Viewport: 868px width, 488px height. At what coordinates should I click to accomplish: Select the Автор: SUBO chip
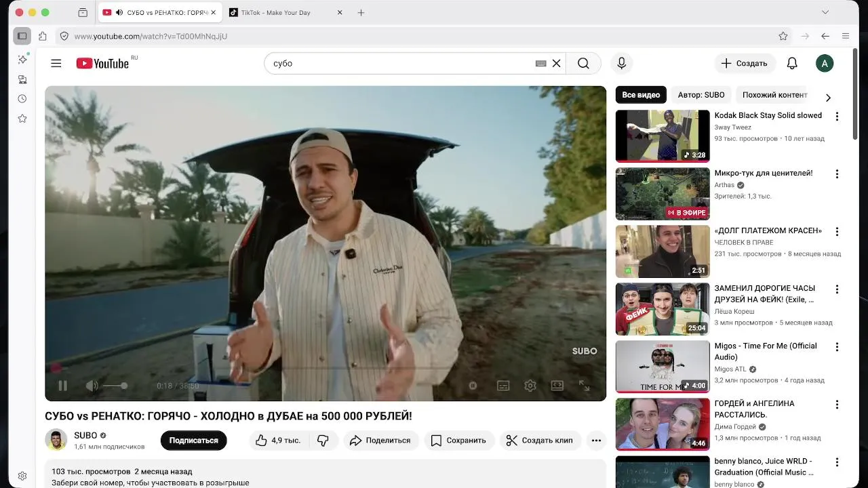tap(701, 95)
